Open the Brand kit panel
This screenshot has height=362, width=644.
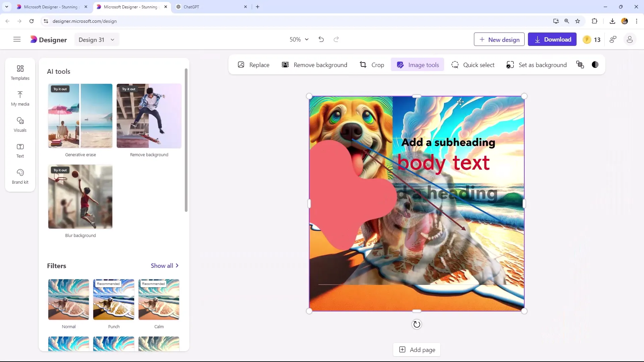pyautogui.click(x=20, y=177)
